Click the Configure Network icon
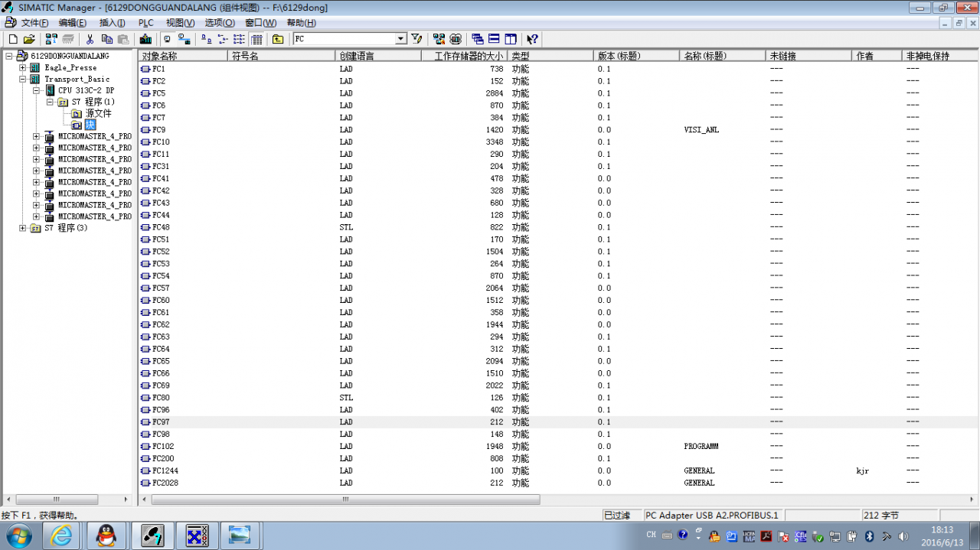This screenshot has height=550, width=980. [x=439, y=39]
